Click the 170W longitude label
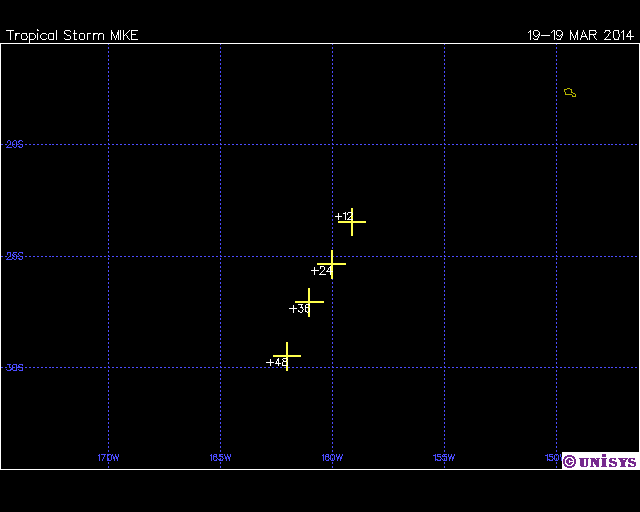 (108, 458)
